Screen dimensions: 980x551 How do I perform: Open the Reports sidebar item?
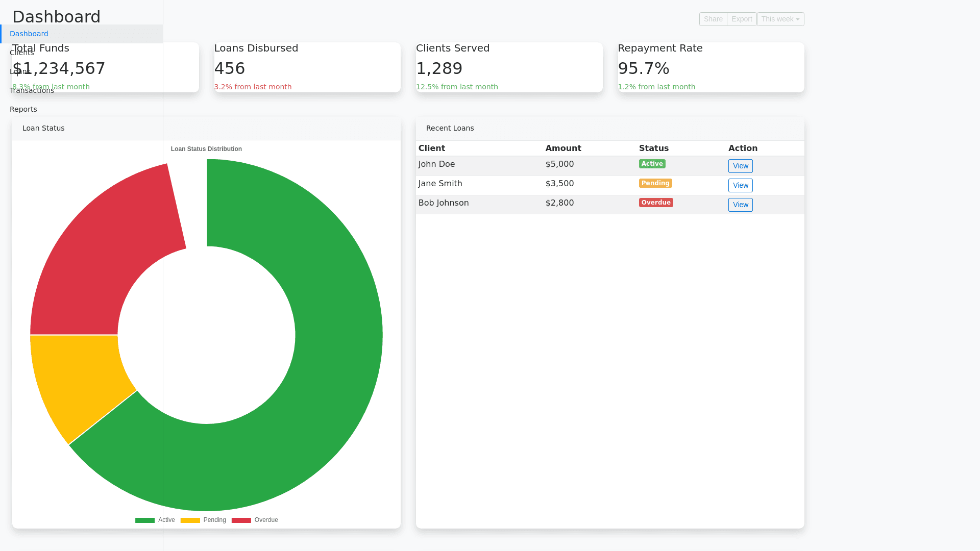pyautogui.click(x=23, y=109)
